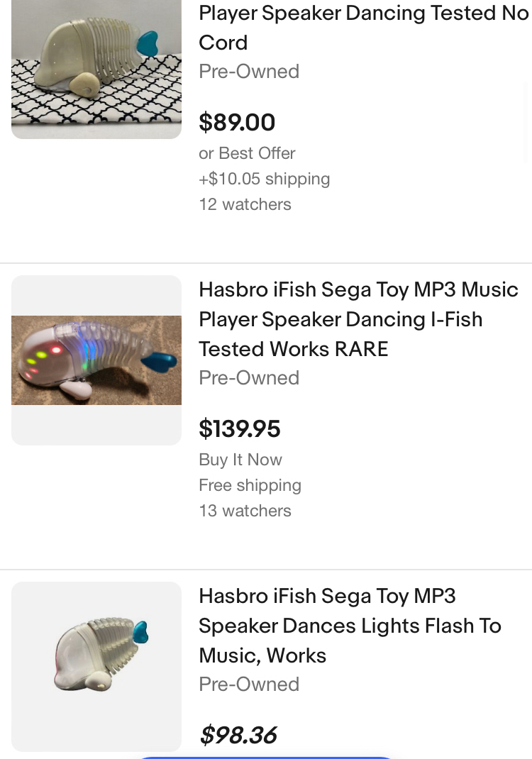Tap the +$10.05 shipping detail
Image resolution: width=532 pixels, height=759 pixels.
[x=264, y=179]
